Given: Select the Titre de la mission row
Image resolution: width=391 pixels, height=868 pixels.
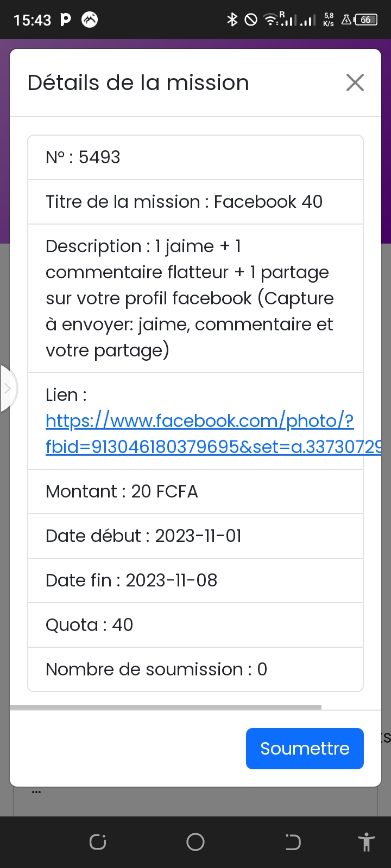Looking at the screenshot, I should (x=195, y=202).
